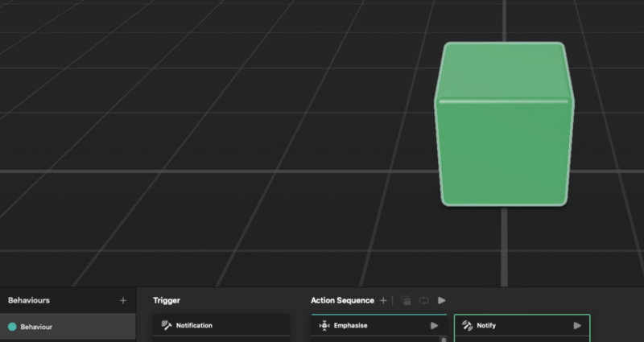Click the Emphasise action icon
The image size is (644, 342).
324,326
